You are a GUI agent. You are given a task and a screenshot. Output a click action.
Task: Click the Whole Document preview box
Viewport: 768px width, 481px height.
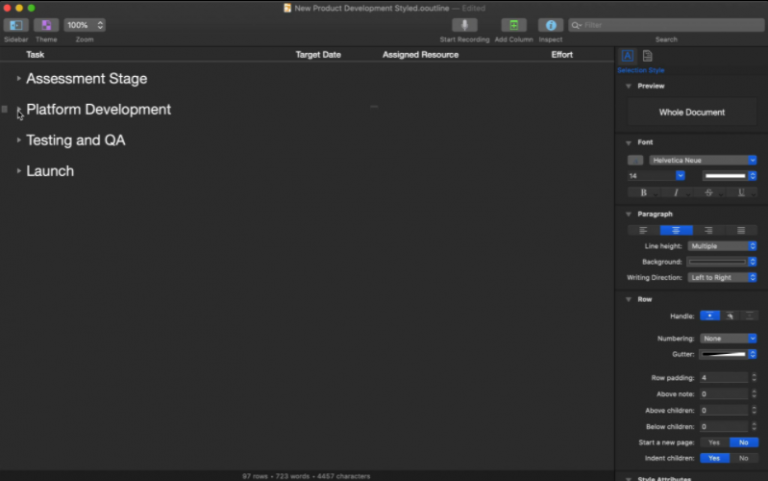pos(692,112)
